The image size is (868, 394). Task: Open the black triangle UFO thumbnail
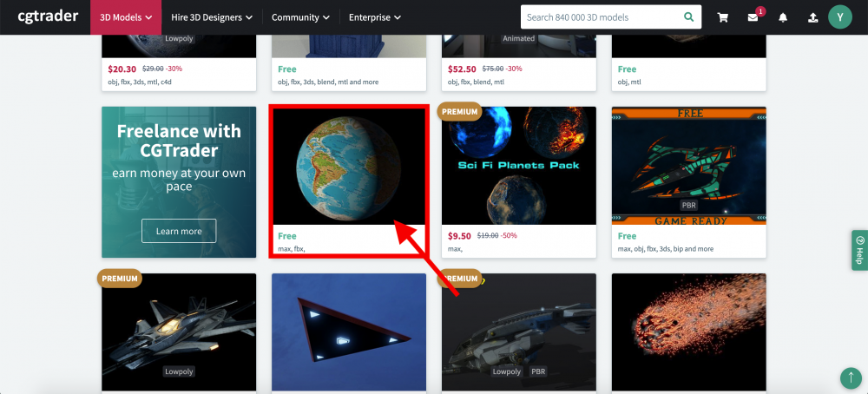pyautogui.click(x=349, y=332)
